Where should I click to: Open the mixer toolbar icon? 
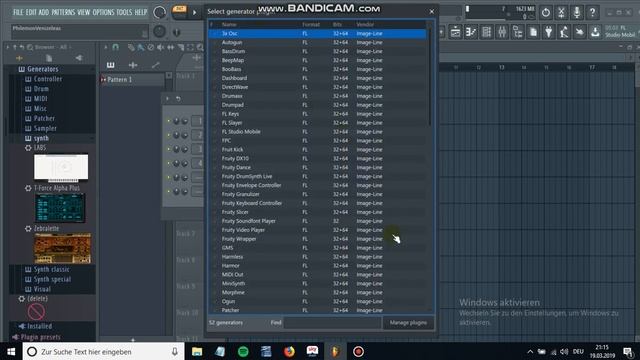(x=502, y=32)
